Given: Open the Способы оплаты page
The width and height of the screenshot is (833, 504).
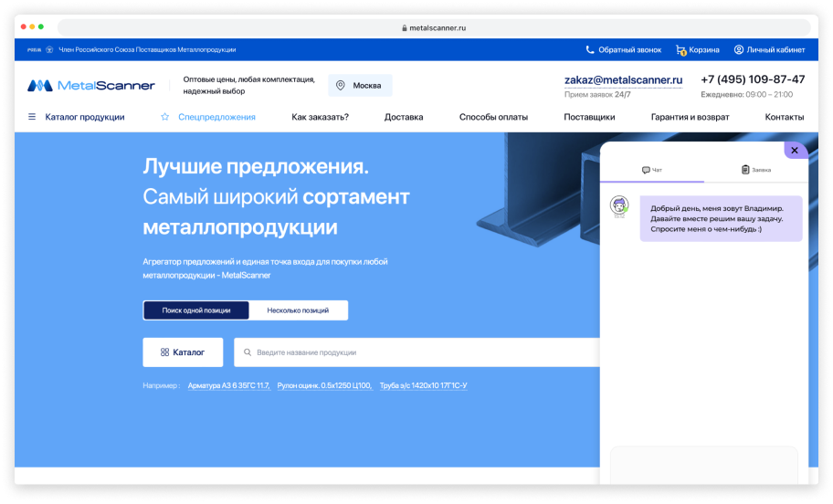Looking at the screenshot, I should pos(493,117).
